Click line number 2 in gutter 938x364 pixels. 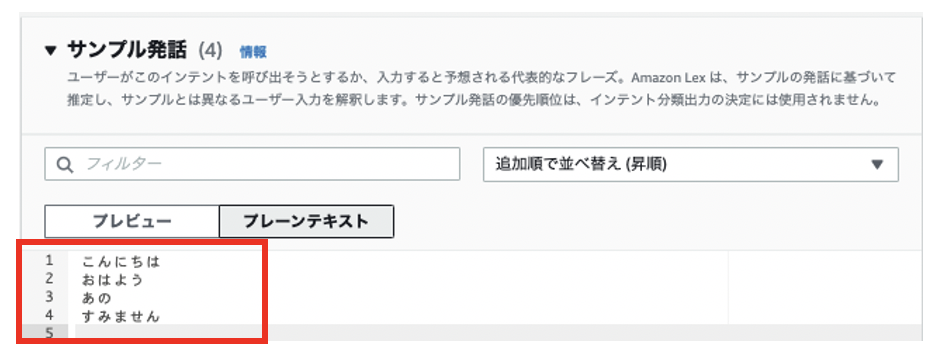point(49,278)
